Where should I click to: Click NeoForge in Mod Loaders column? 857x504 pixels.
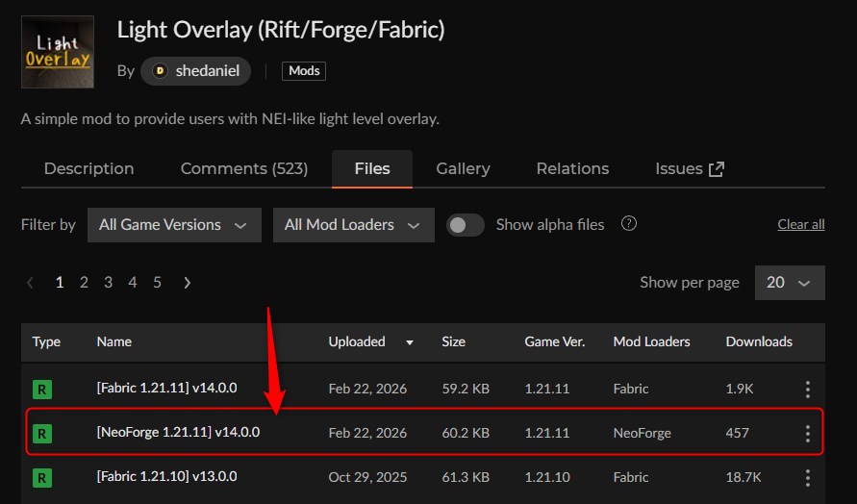click(643, 433)
